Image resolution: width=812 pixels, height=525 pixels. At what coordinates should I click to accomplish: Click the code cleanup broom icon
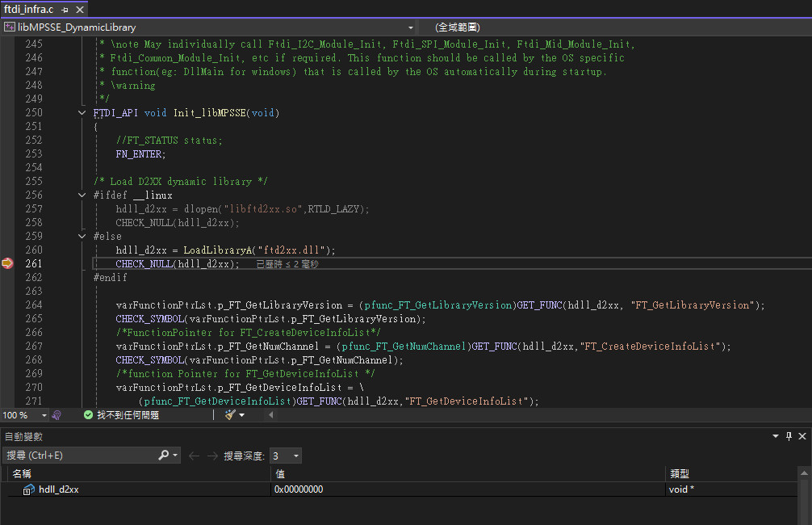[230, 415]
